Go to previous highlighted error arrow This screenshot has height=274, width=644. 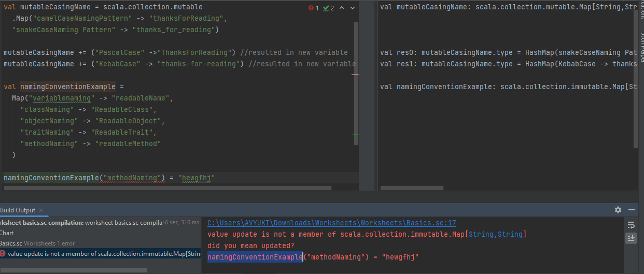click(343, 8)
